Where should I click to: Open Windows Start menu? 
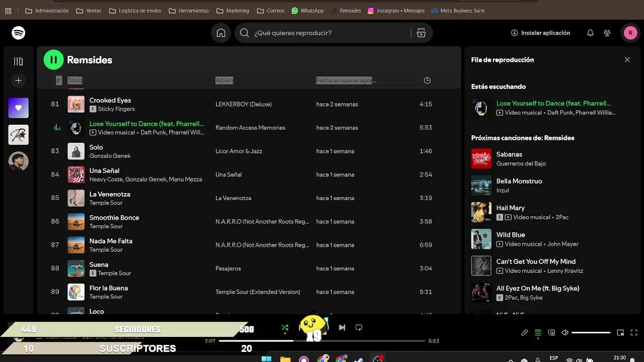coord(267,358)
